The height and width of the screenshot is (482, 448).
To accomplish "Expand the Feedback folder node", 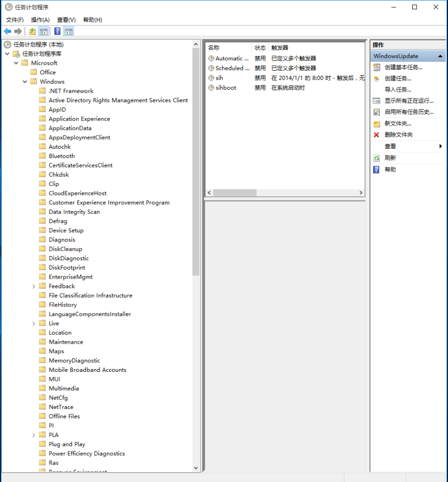I will pos(34,286).
